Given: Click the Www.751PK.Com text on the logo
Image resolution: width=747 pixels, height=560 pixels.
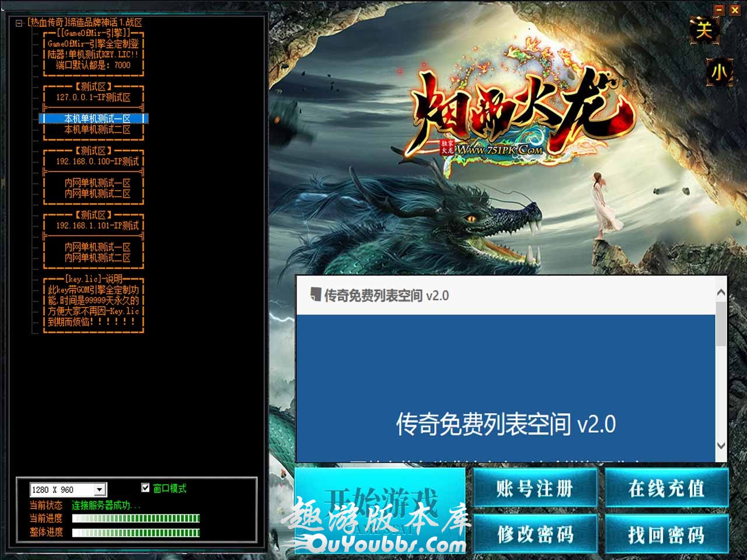Looking at the screenshot, I should (500, 150).
